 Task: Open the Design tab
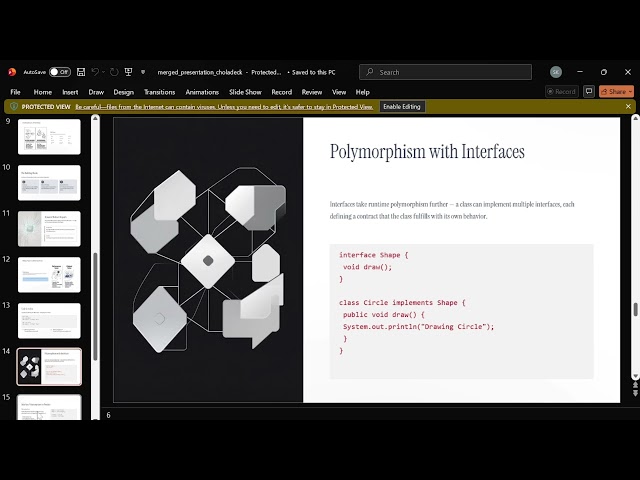pos(124,92)
